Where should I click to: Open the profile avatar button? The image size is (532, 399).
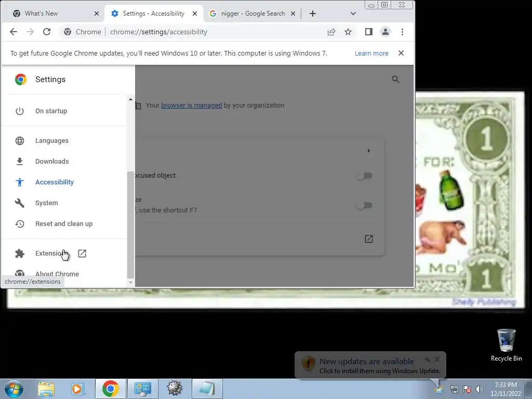tap(385, 32)
